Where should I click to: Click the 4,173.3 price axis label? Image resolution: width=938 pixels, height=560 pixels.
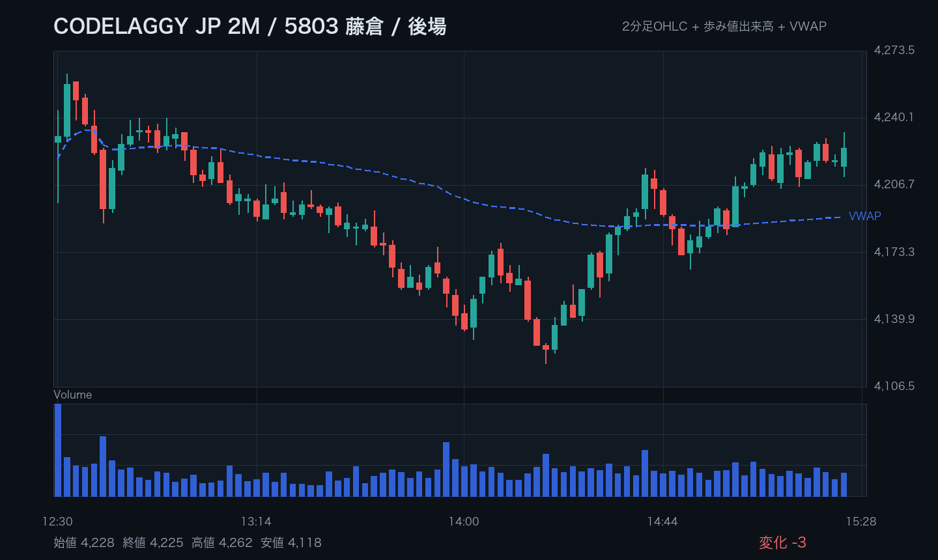tap(894, 251)
